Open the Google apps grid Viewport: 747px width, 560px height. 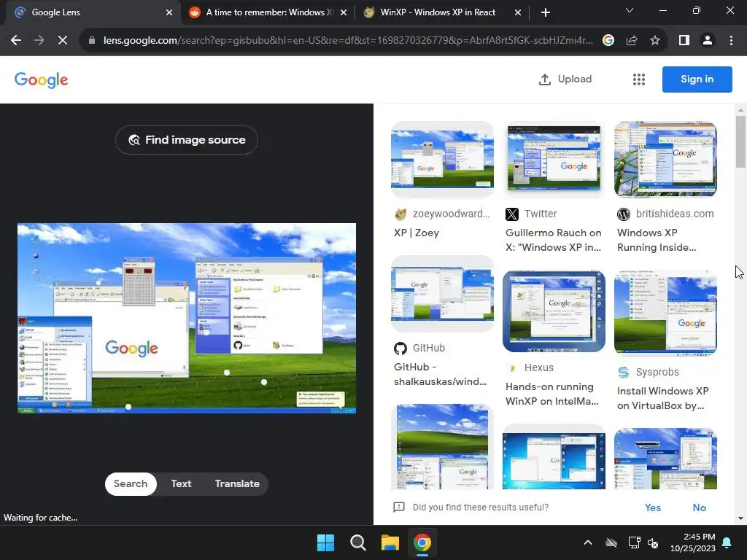(x=639, y=79)
